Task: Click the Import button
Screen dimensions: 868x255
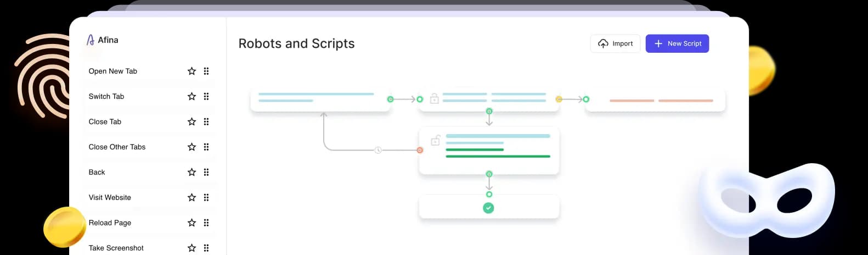Action: (x=615, y=43)
